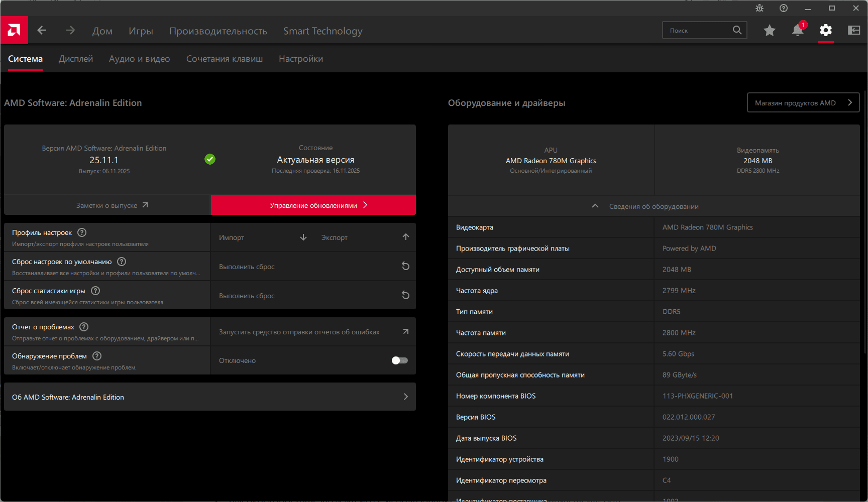Click the import down arrow icon
Viewport: 868px width, 502px height.
pos(303,237)
